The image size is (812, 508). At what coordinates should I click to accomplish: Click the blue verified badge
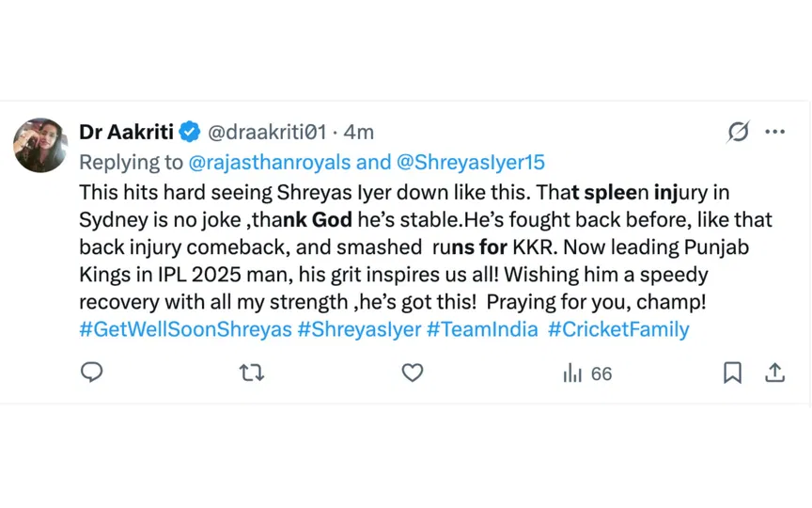[x=190, y=132]
